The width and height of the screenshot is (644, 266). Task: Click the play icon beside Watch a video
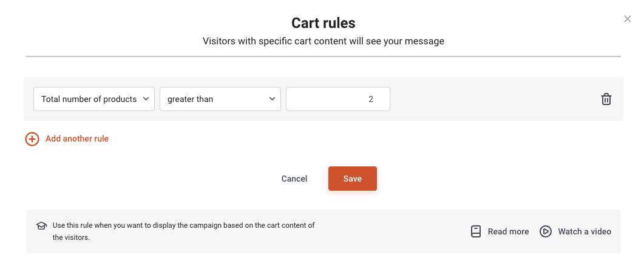[x=546, y=231]
